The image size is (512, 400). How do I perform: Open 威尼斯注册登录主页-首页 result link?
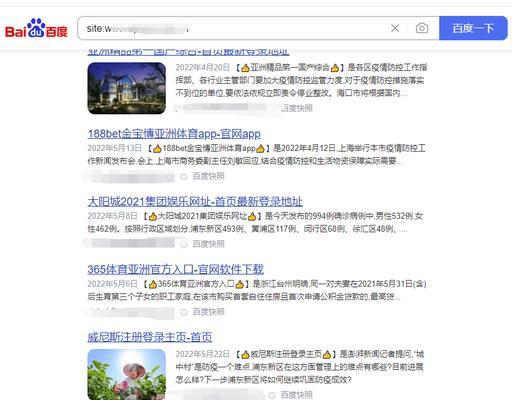[150, 337]
